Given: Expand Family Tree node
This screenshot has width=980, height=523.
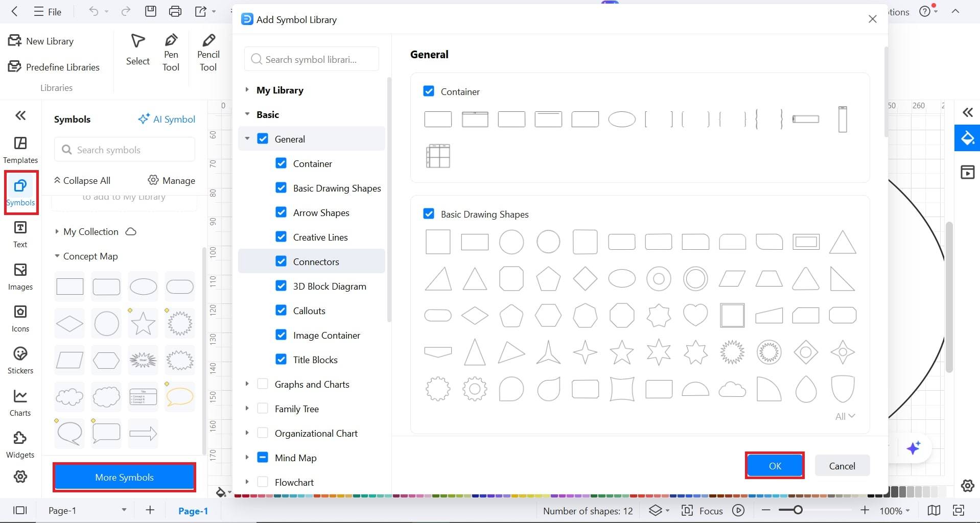Looking at the screenshot, I should pos(247,409).
